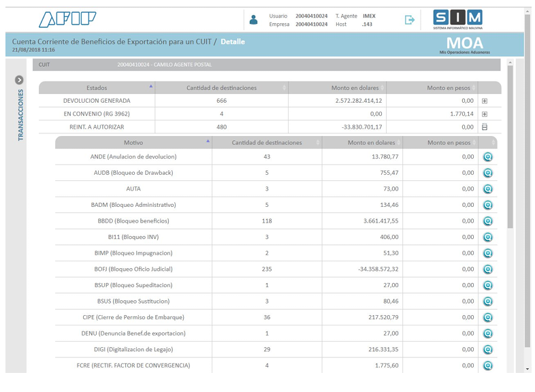Click the SIM Sistema Informático Malvina logo

coord(457,20)
